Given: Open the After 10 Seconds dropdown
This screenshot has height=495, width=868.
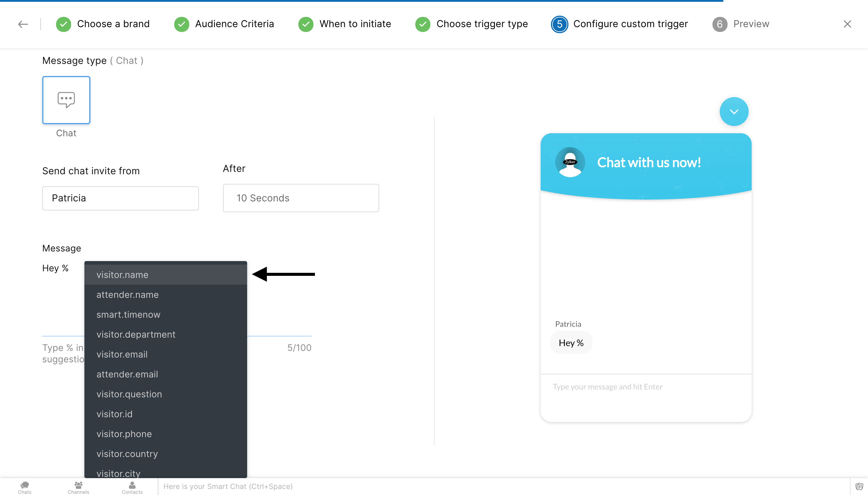Looking at the screenshot, I should (301, 198).
